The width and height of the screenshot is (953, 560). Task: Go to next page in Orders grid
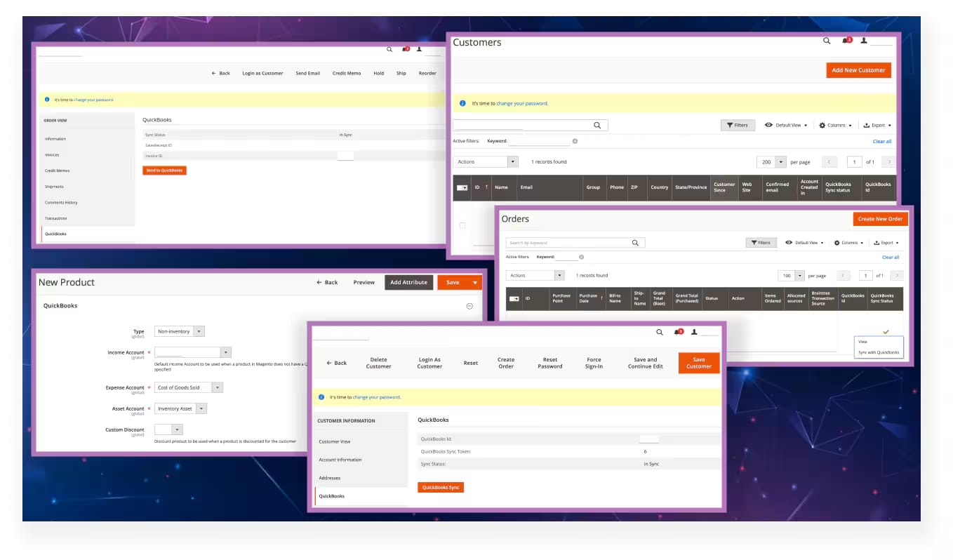tap(896, 276)
